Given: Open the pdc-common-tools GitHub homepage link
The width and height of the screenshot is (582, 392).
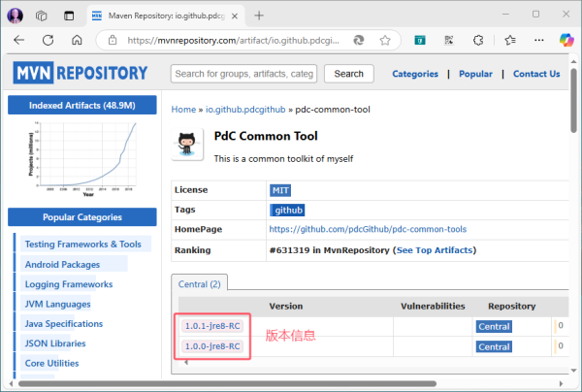Looking at the screenshot, I should [368, 229].
